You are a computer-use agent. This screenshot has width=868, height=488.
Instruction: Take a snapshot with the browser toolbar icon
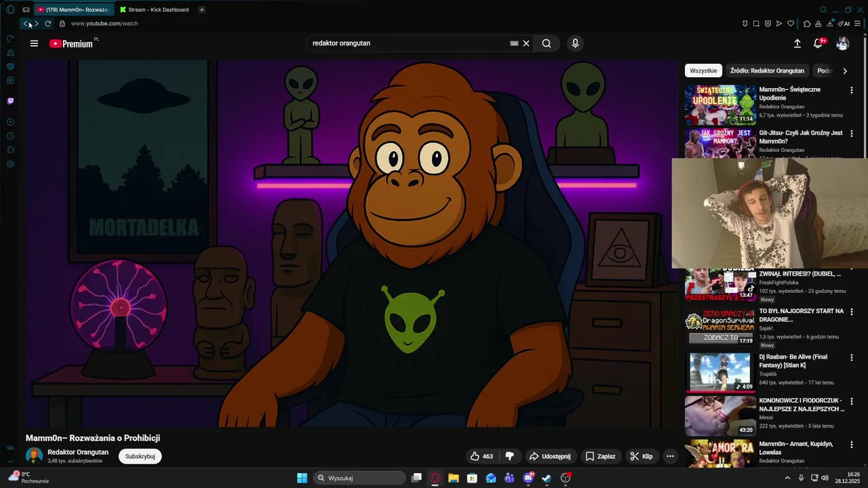pyautogui.click(x=756, y=24)
